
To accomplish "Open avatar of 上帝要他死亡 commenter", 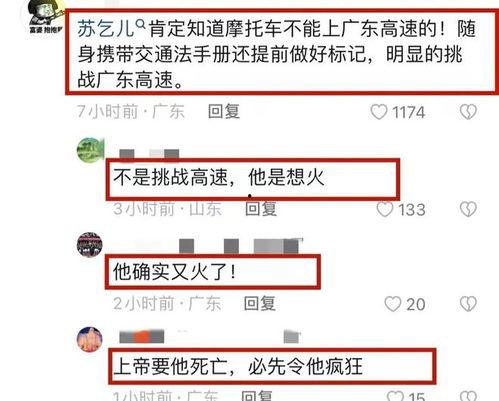I will [90, 340].
